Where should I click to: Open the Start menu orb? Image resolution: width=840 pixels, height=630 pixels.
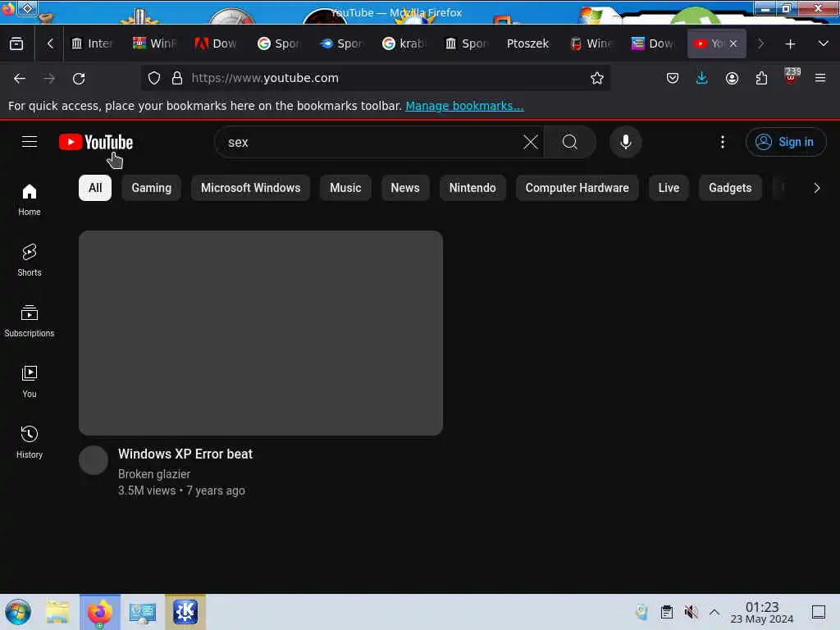tap(18, 612)
